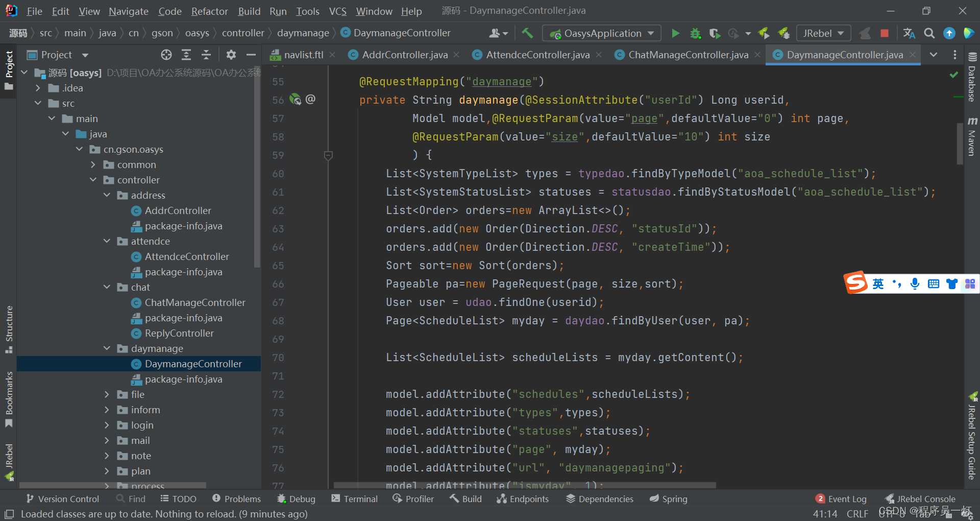Screen dimensions: 980x521
Task: Open Spring tool window
Action: click(x=668, y=499)
